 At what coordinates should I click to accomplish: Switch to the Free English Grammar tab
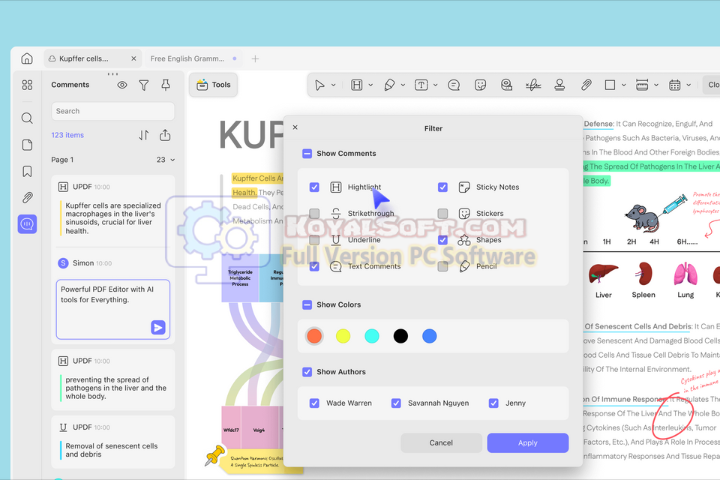pos(193,59)
